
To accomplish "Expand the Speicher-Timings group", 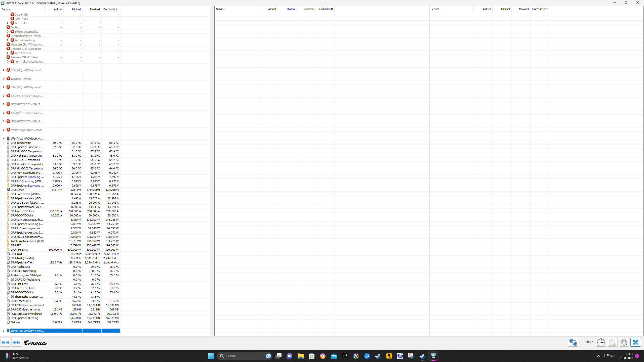I will pos(4,79).
